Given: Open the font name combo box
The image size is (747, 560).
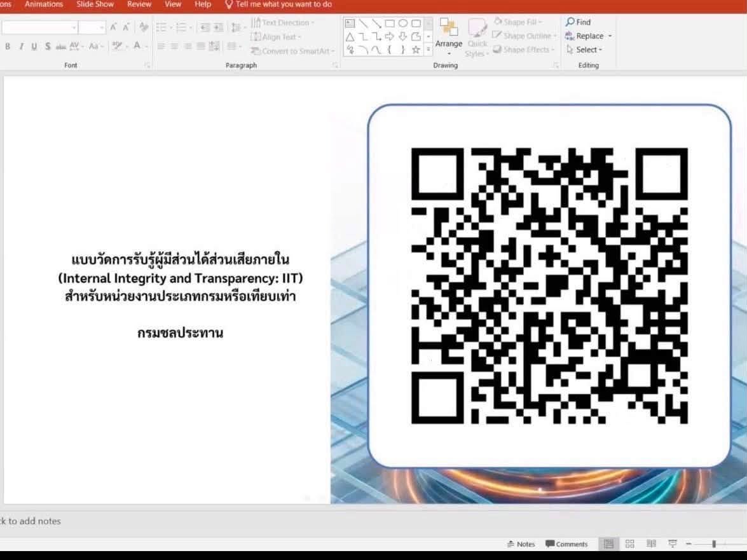Looking at the screenshot, I should coord(39,27).
